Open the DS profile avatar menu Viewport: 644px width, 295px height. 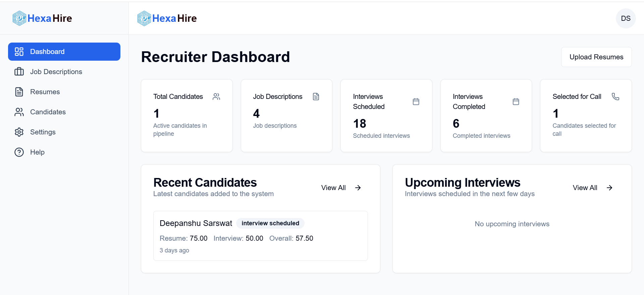tap(626, 18)
